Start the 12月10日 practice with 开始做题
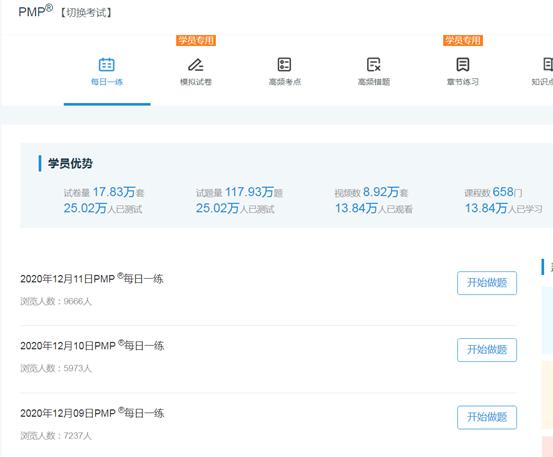The image size is (553, 457). pos(487,350)
